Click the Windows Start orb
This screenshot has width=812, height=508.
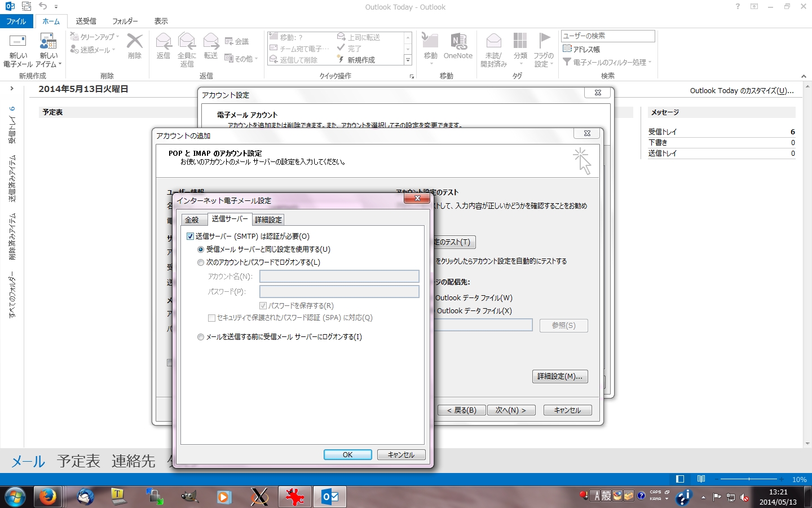click(15, 497)
